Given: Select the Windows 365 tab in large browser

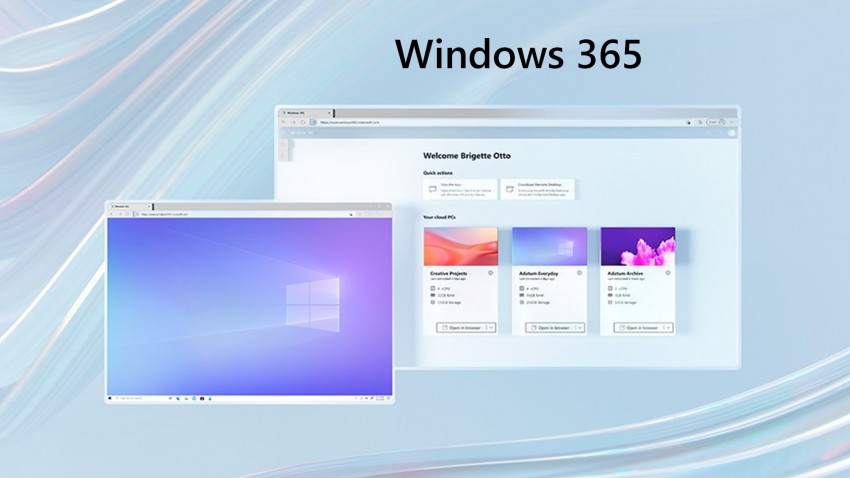Looking at the screenshot, I should pos(306,113).
